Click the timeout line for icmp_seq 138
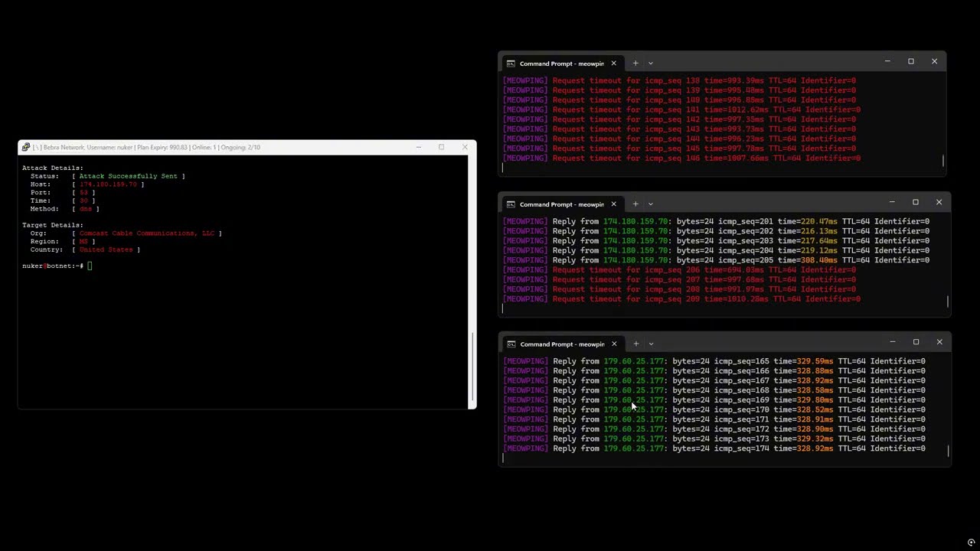The height and width of the screenshot is (551, 980). coord(679,80)
